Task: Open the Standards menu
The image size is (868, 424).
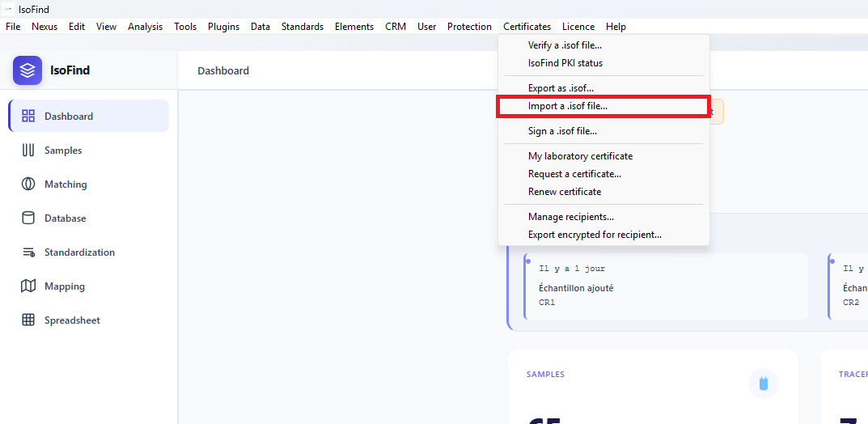Action: 303,27
